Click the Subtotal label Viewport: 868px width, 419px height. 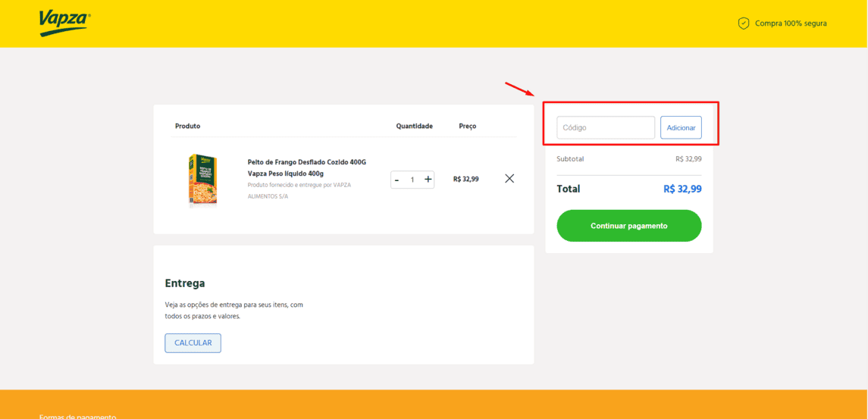coord(570,159)
